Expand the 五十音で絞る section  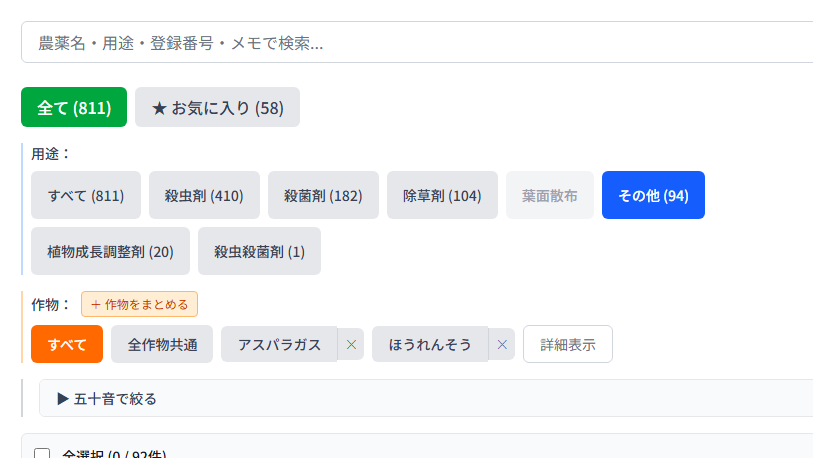click(108, 398)
